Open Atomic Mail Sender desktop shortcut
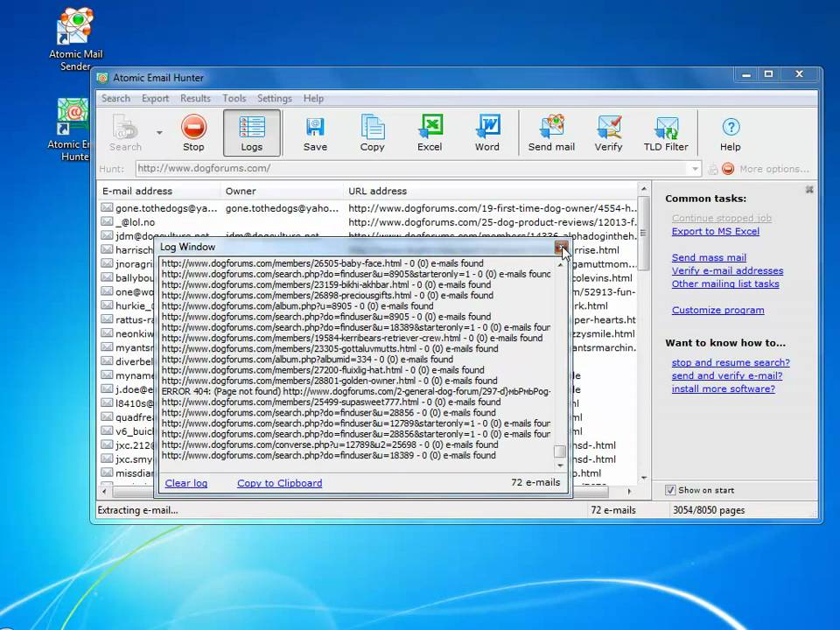The width and height of the screenshot is (840, 630). 75,39
